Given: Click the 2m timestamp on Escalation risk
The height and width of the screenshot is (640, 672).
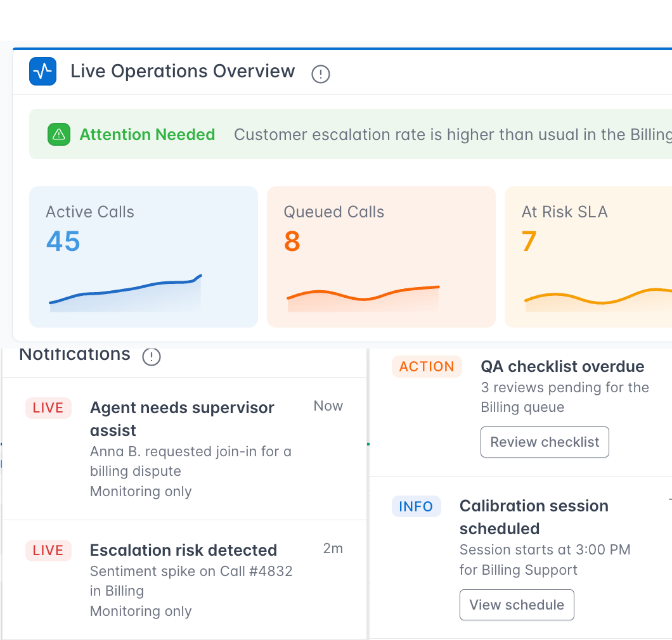Looking at the screenshot, I should click(333, 549).
